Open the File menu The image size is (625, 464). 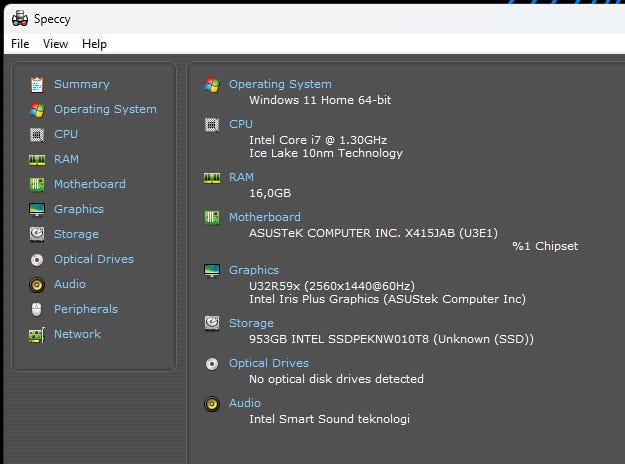pos(20,44)
